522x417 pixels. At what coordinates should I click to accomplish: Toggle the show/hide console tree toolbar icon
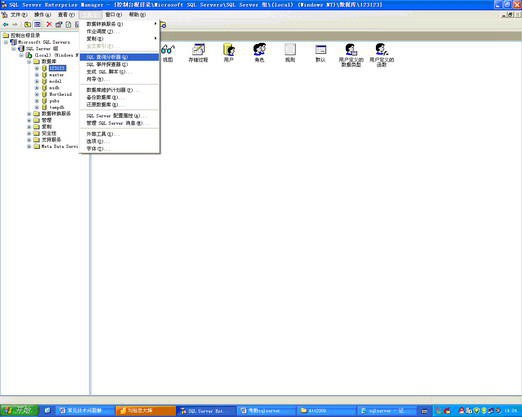pyautogui.click(x=37, y=25)
